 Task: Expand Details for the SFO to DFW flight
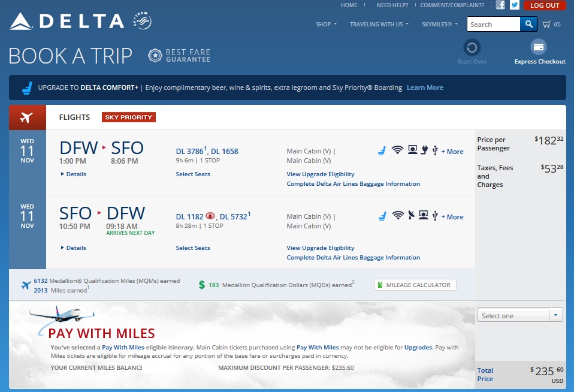tap(74, 248)
